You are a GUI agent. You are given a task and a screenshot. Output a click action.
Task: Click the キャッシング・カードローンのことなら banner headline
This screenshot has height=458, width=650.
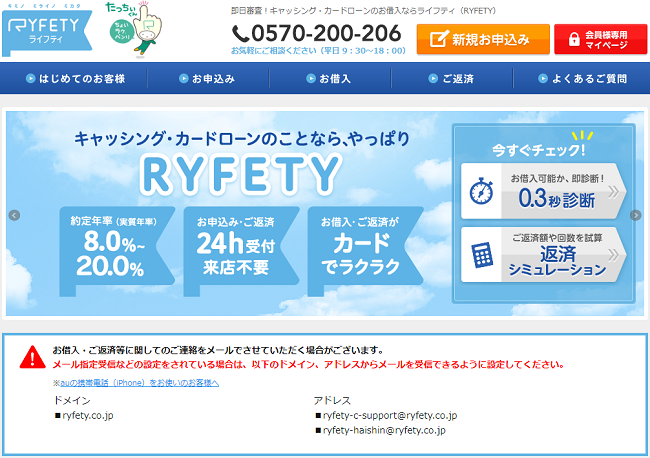tap(242, 138)
